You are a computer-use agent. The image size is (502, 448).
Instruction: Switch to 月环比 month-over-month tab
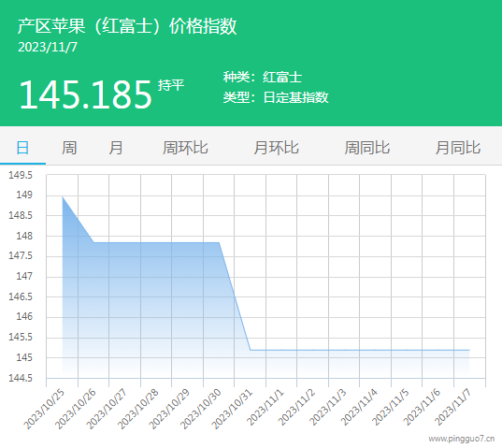click(276, 148)
